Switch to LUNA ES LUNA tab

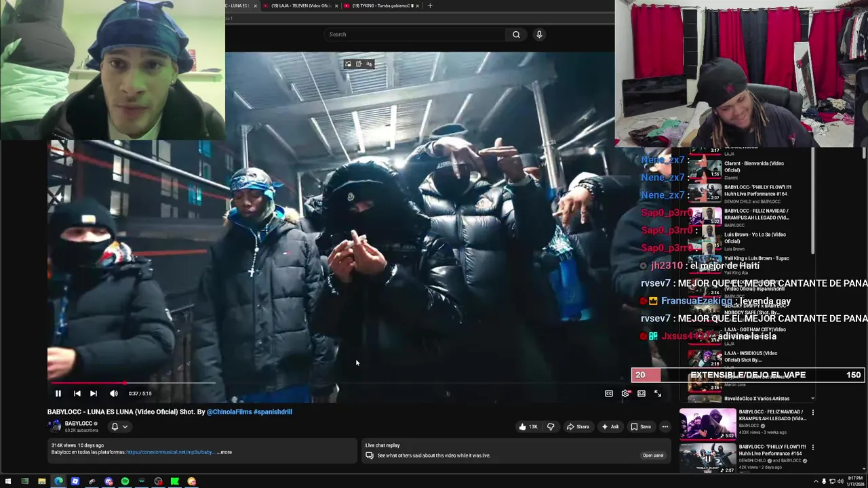point(237,5)
